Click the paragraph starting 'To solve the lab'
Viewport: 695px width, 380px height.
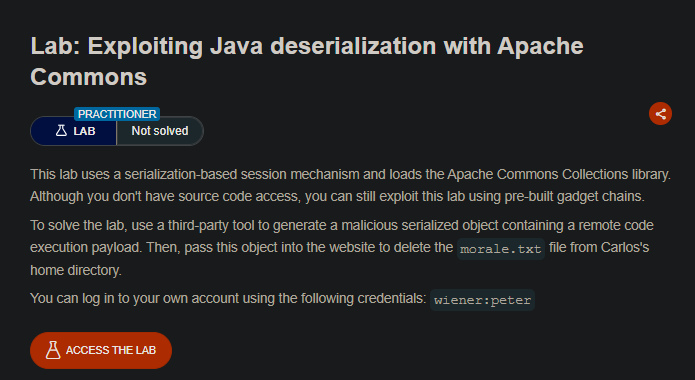point(341,247)
